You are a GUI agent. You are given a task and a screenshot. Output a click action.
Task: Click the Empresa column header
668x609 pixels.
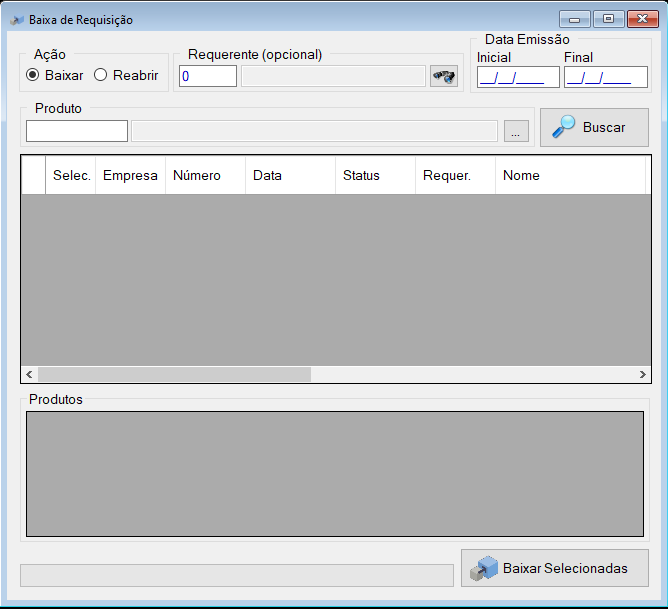pyautogui.click(x=130, y=175)
